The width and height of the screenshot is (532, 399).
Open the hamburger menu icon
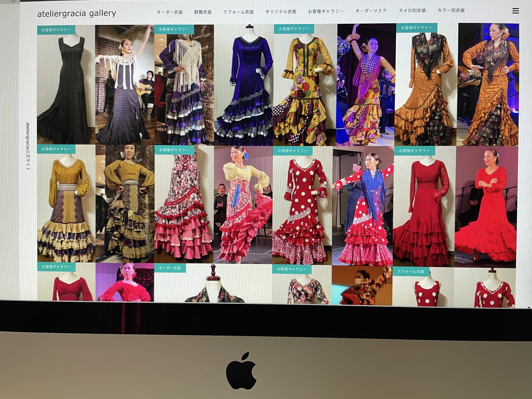pyautogui.click(x=515, y=11)
